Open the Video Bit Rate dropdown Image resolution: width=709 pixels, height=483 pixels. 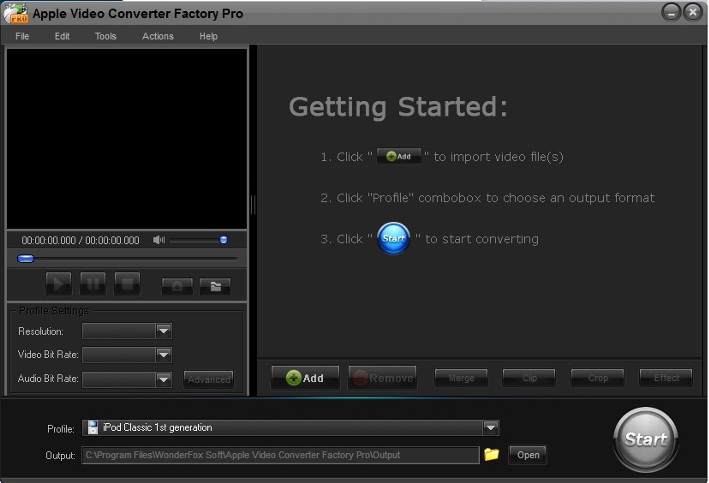click(163, 355)
